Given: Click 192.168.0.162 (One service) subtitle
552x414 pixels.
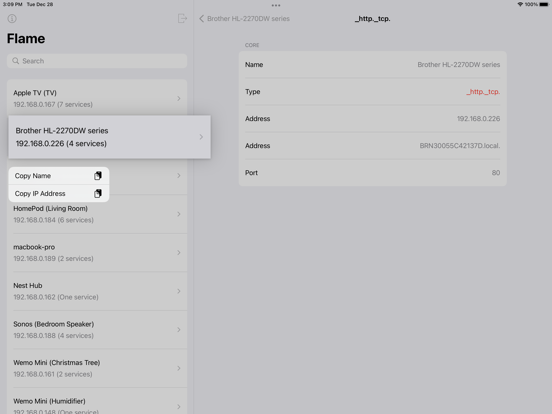Looking at the screenshot, I should (56, 297).
